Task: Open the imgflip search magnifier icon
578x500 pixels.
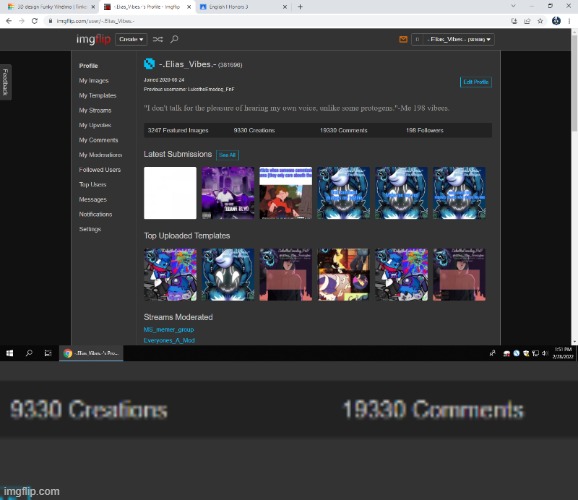Action: (174, 39)
